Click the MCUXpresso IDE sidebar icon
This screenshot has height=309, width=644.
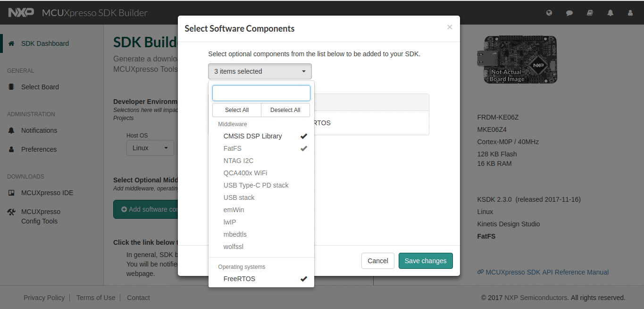pos(11,193)
